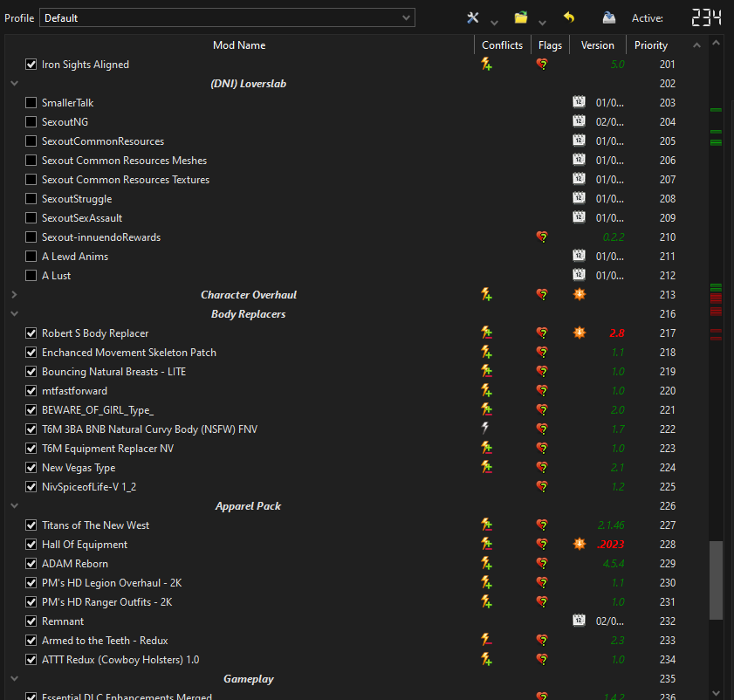Screen dimensions: 734x700
Task: Open dropdown arrow next to tools icon
Action: pos(494,23)
